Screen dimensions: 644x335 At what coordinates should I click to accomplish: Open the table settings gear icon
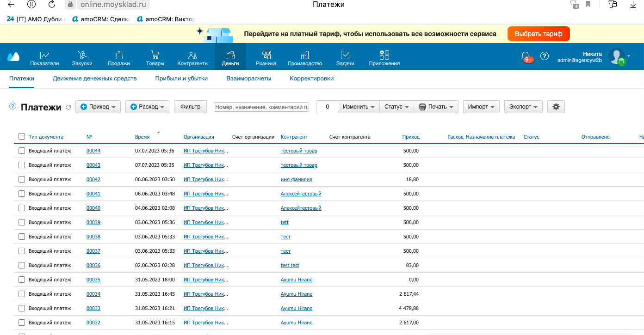[x=556, y=107]
